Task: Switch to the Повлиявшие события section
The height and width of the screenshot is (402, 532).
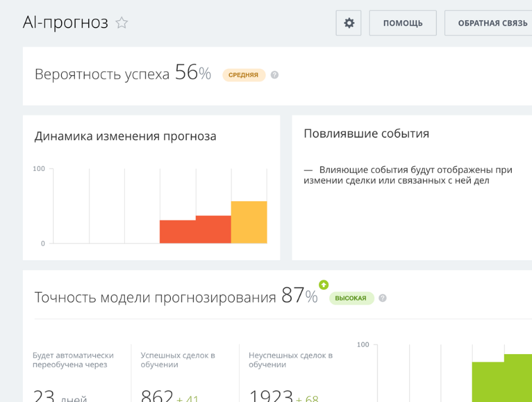Action: pos(366,133)
